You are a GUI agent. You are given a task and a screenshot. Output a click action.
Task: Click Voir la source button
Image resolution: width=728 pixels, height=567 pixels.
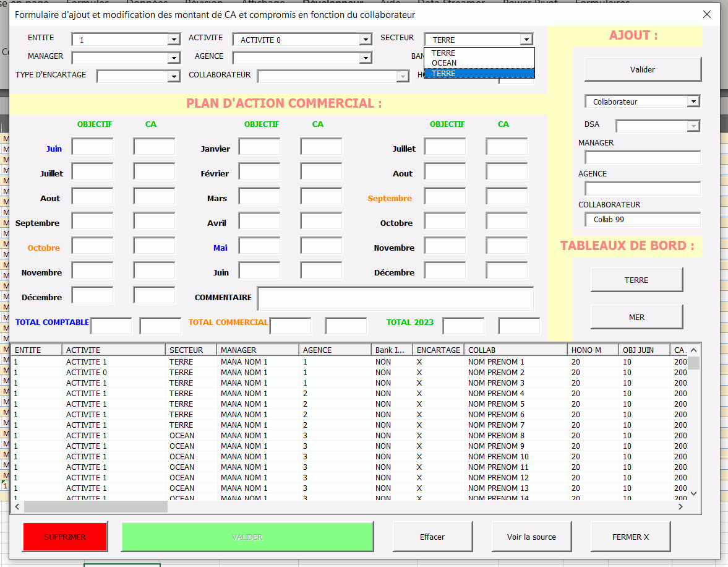click(531, 537)
